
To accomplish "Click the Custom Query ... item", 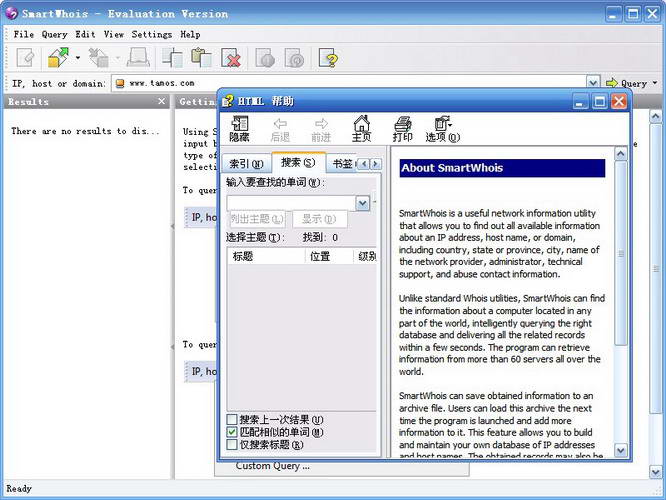I will 273,466.
